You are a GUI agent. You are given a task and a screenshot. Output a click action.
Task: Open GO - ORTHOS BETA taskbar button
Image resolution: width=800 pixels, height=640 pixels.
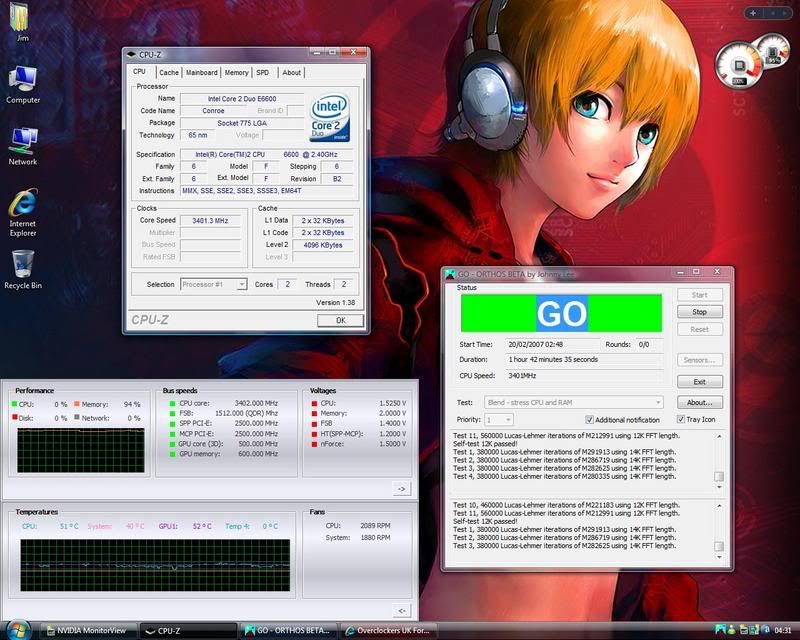289,631
